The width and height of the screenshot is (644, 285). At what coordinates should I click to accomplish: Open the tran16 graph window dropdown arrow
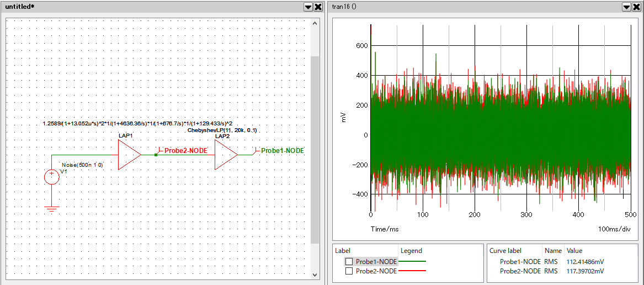click(x=627, y=7)
